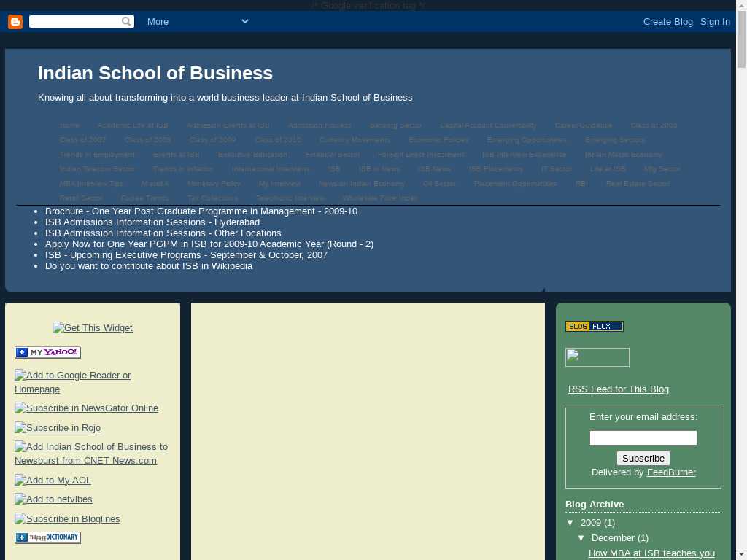Open the Banking Sector category tab
747x560 pixels.
tap(395, 125)
